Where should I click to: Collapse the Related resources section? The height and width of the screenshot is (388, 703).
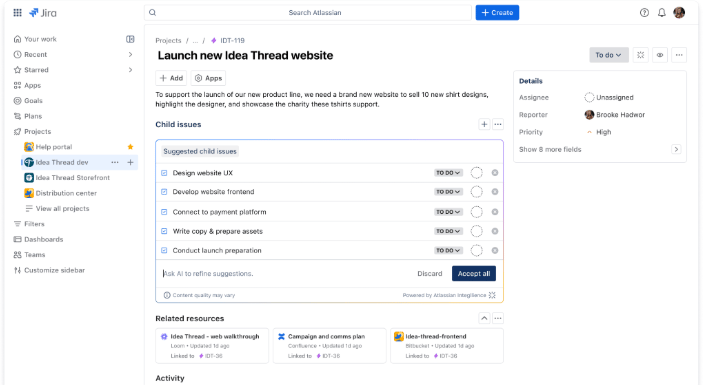coord(484,318)
